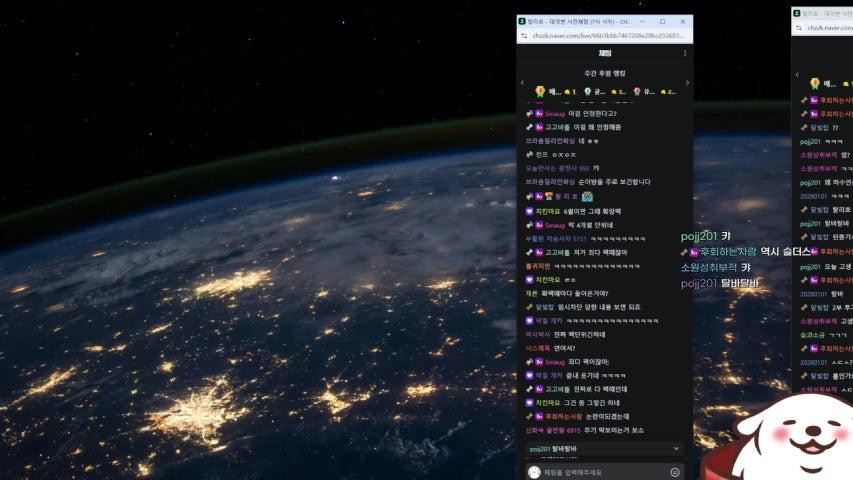Click the second-place silver medal ranking badge

click(x=588, y=91)
